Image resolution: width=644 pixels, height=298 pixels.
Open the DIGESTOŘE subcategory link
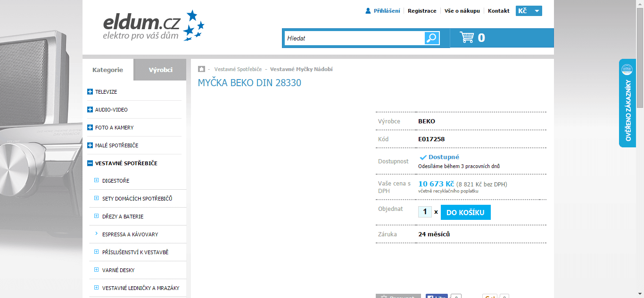[x=116, y=181]
